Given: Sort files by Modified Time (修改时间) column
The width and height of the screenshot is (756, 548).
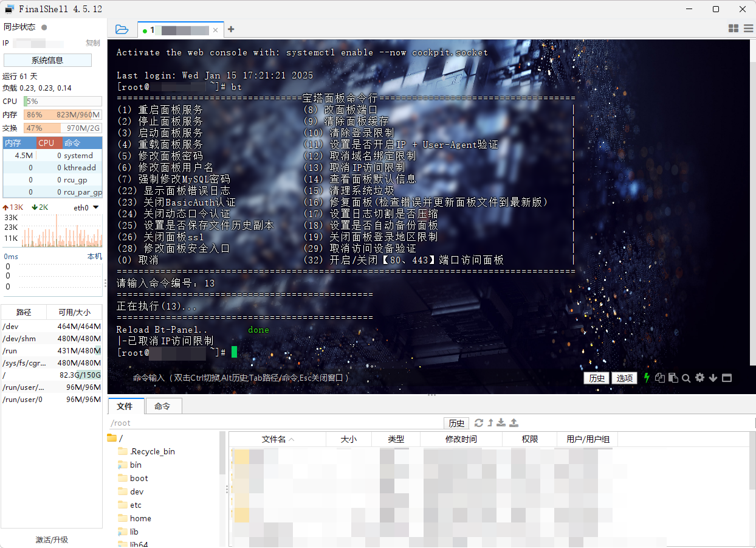Looking at the screenshot, I should pyautogui.click(x=461, y=439).
